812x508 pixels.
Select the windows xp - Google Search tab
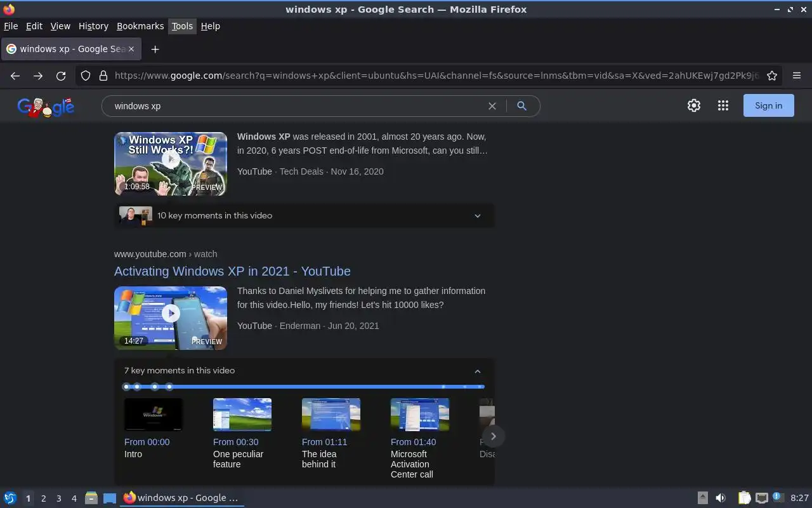click(71, 49)
